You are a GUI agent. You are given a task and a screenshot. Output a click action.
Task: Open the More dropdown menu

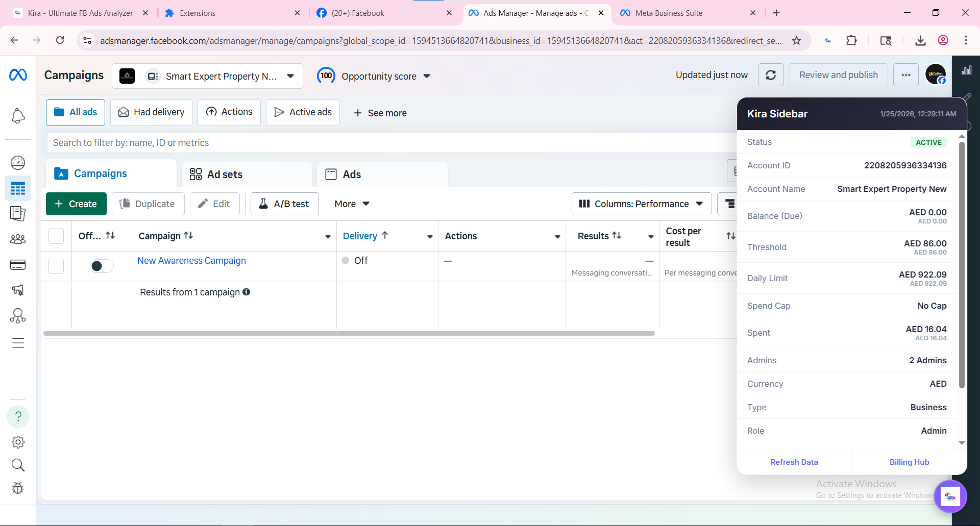coord(352,204)
